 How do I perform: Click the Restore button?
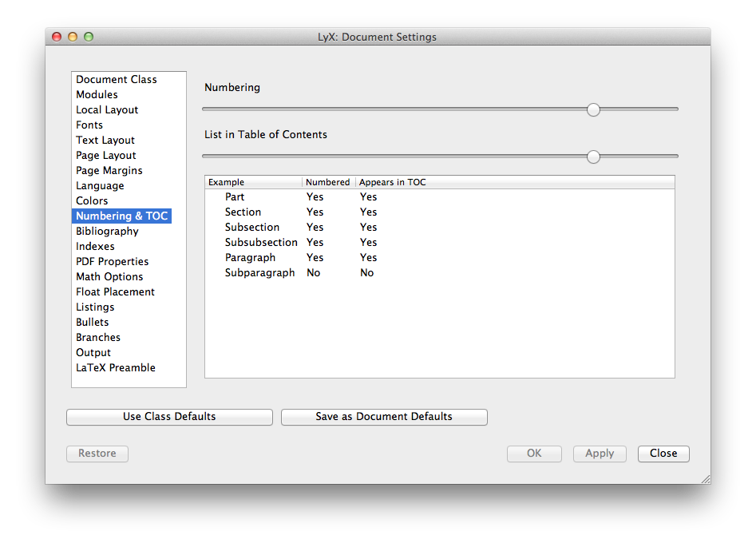click(x=97, y=454)
